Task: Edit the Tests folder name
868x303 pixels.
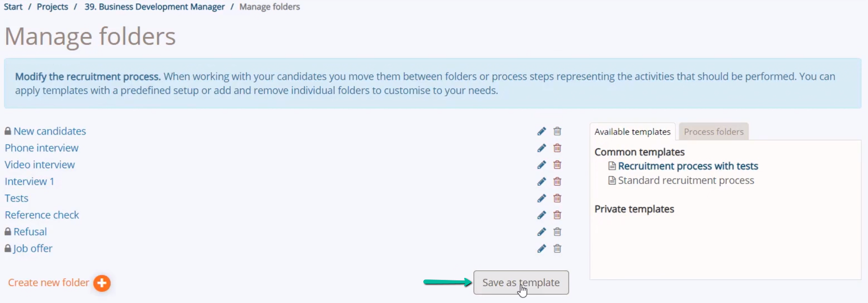Action: tap(541, 198)
